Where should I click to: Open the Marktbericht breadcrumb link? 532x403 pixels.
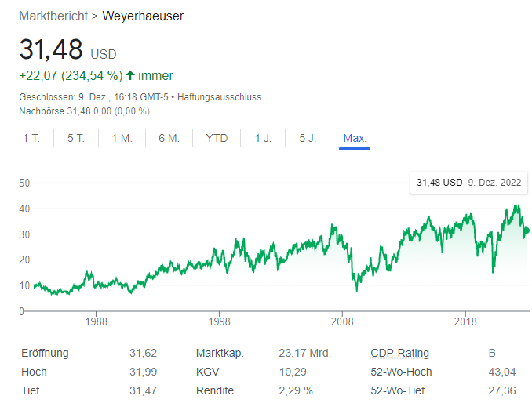[53, 16]
